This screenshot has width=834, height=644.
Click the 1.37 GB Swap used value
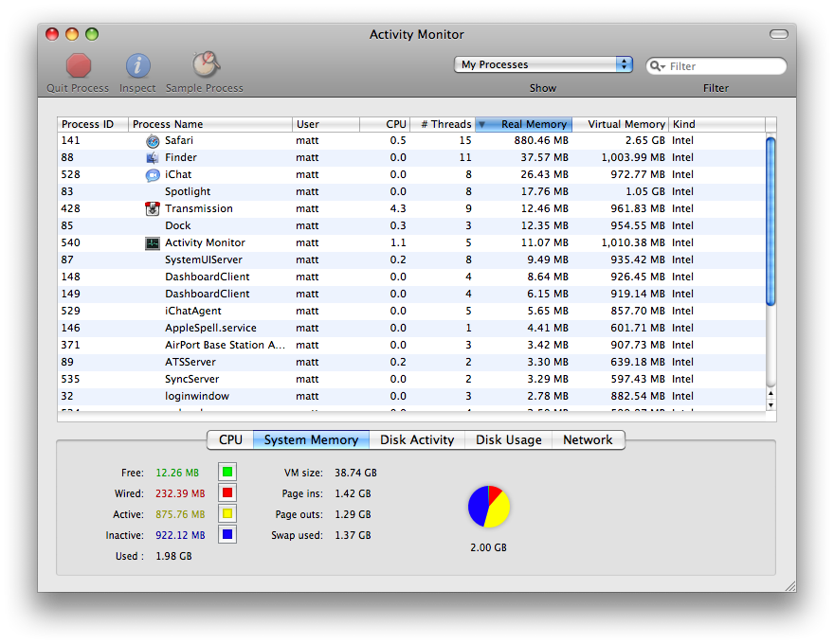tap(353, 536)
